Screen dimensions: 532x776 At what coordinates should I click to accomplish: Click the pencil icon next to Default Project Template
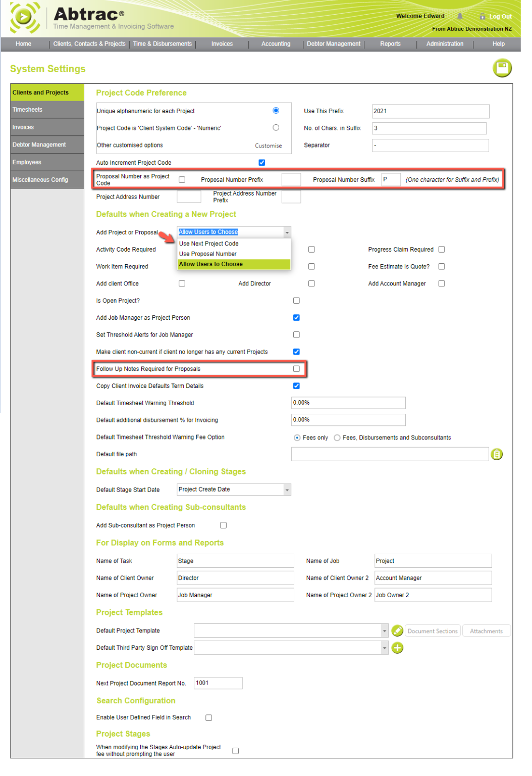click(398, 630)
